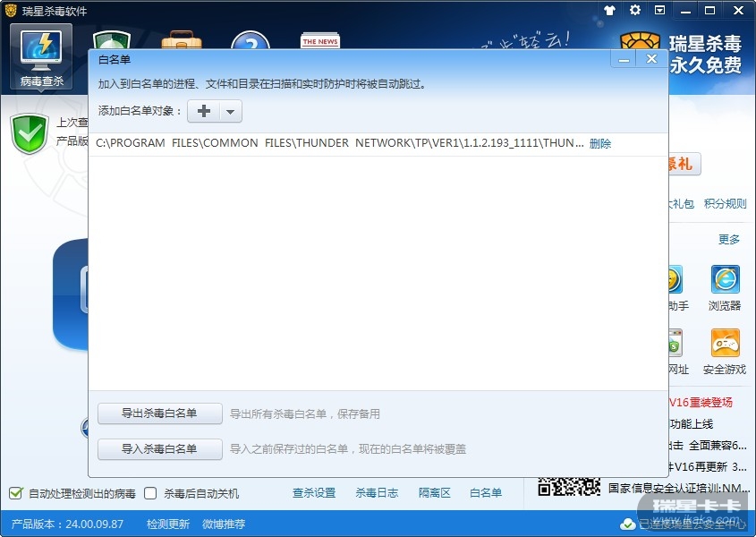Open 查杀设置 scan settings link
The image size is (756, 537).
(x=314, y=493)
